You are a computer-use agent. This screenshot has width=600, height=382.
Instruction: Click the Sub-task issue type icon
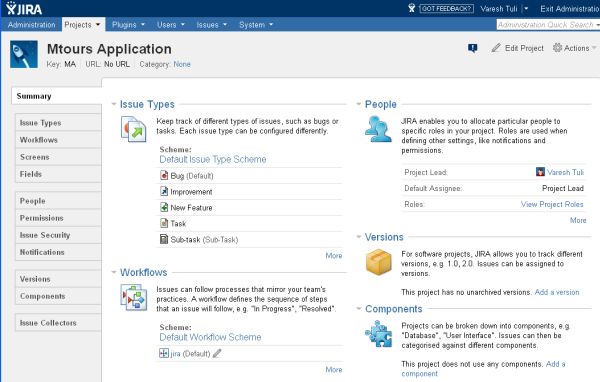[164, 239]
